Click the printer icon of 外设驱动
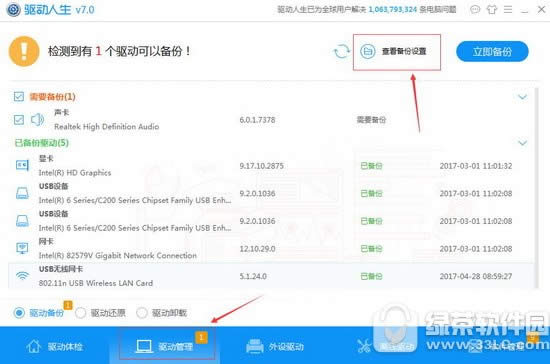The height and width of the screenshot is (364, 550). pyautogui.click(x=255, y=346)
